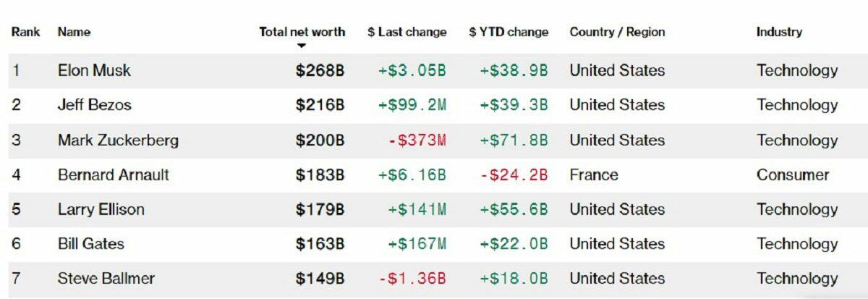Open Elon Musk's profile link
Screen dimensions: 868x299
coord(94,71)
